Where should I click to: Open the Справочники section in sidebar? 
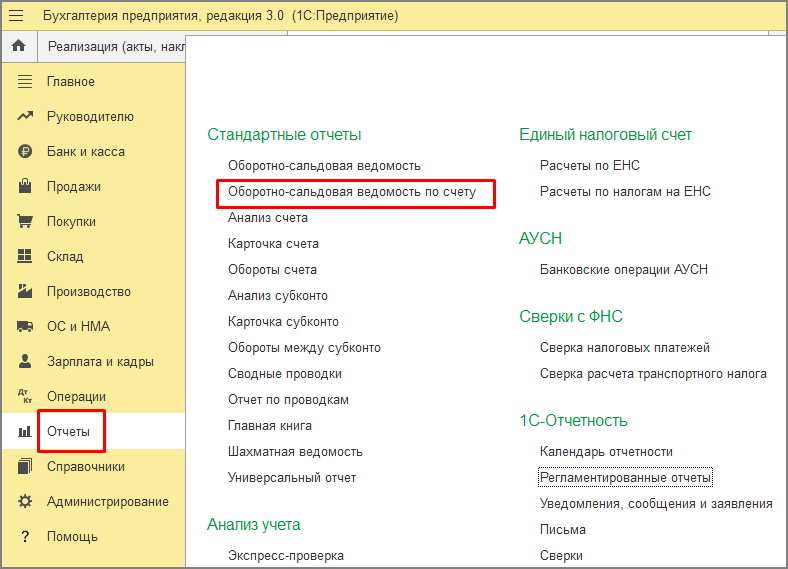click(x=85, y=467)
